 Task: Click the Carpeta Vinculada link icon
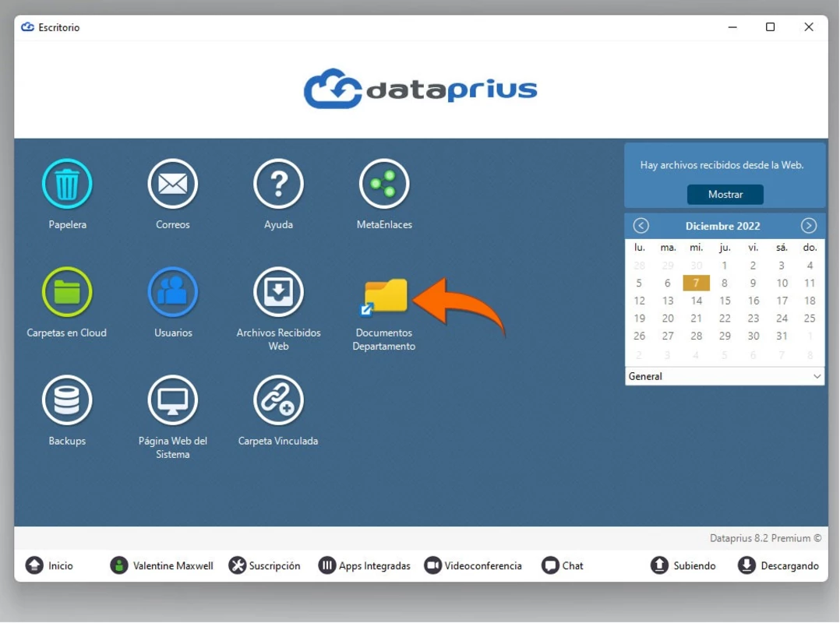[279, 400]
